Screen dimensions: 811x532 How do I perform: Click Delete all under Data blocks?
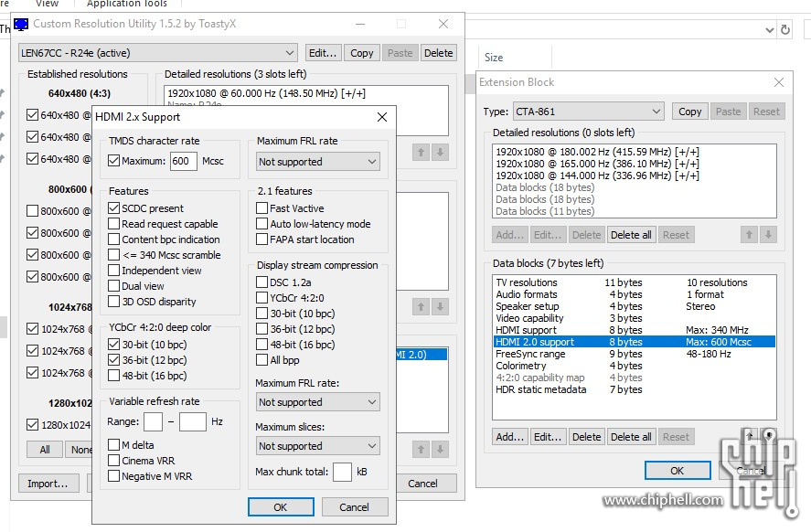tap(631, 437)
